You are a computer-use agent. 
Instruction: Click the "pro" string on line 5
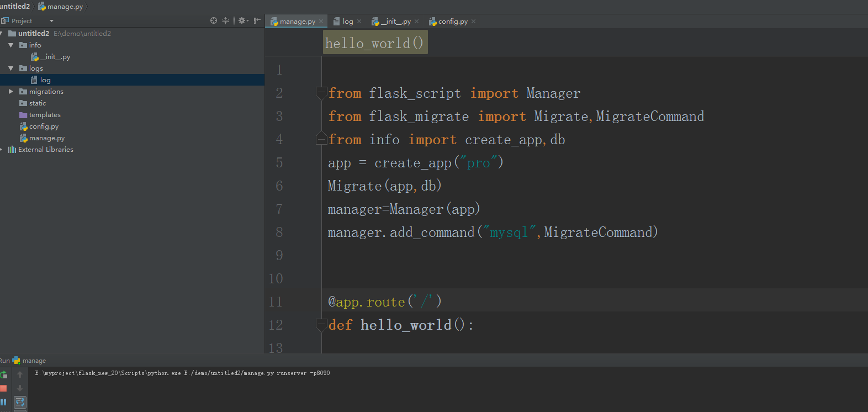coord(478,162)
